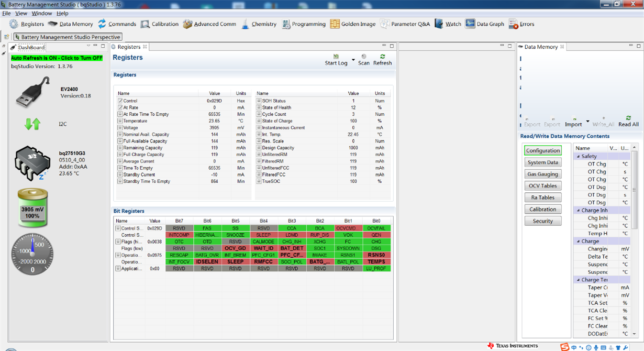
Task: Click Read All in Data Memory
Action: coord(628,121)
